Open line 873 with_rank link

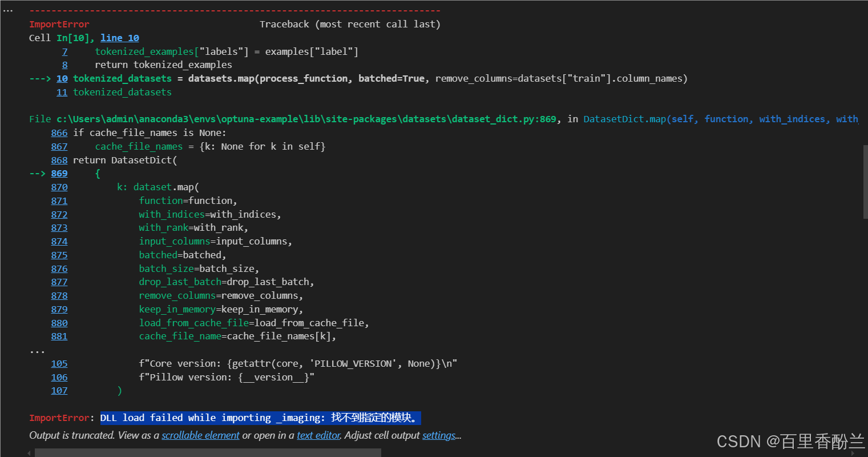click(x=59, y=227)
